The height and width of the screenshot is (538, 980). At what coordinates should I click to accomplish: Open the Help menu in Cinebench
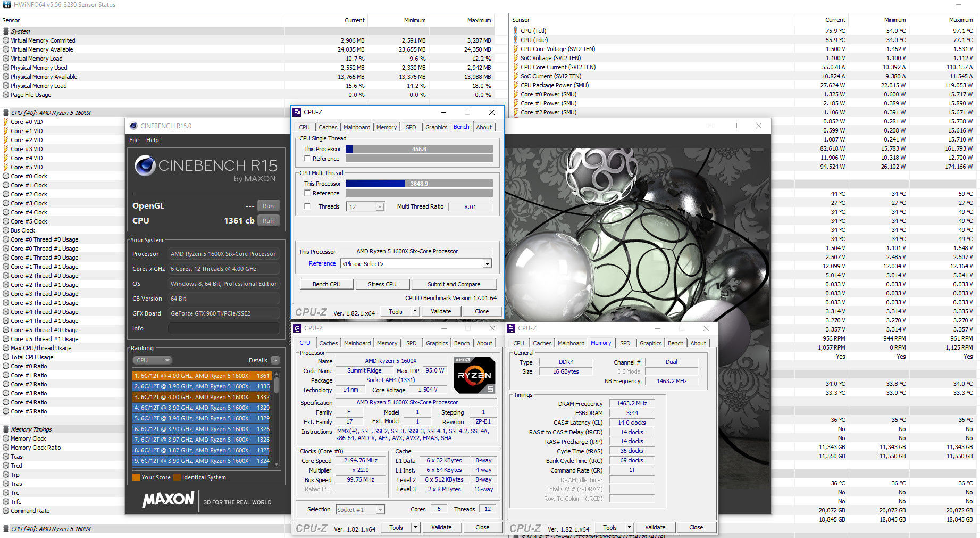pyautogui.click(x=153, y=140)
